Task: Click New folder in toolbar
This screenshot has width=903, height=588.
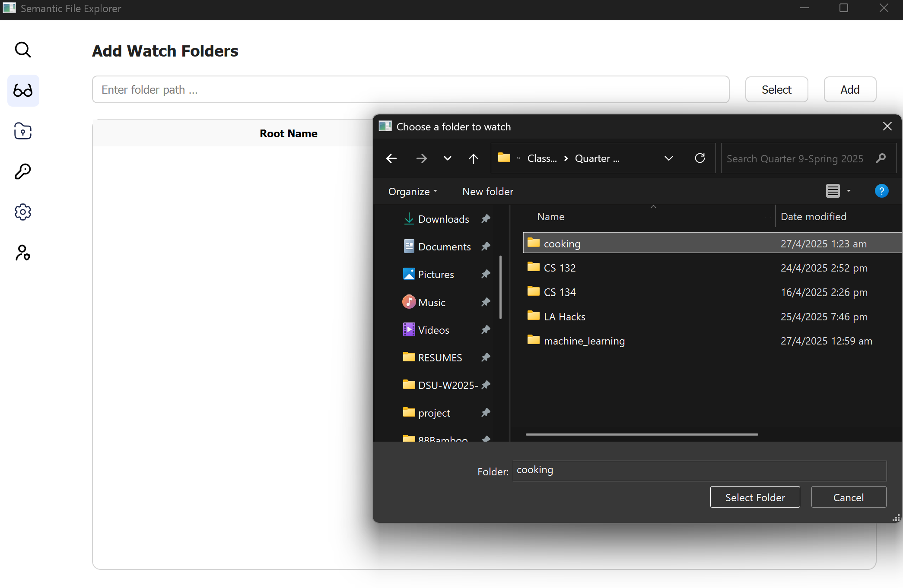Action: pos(487,191)
